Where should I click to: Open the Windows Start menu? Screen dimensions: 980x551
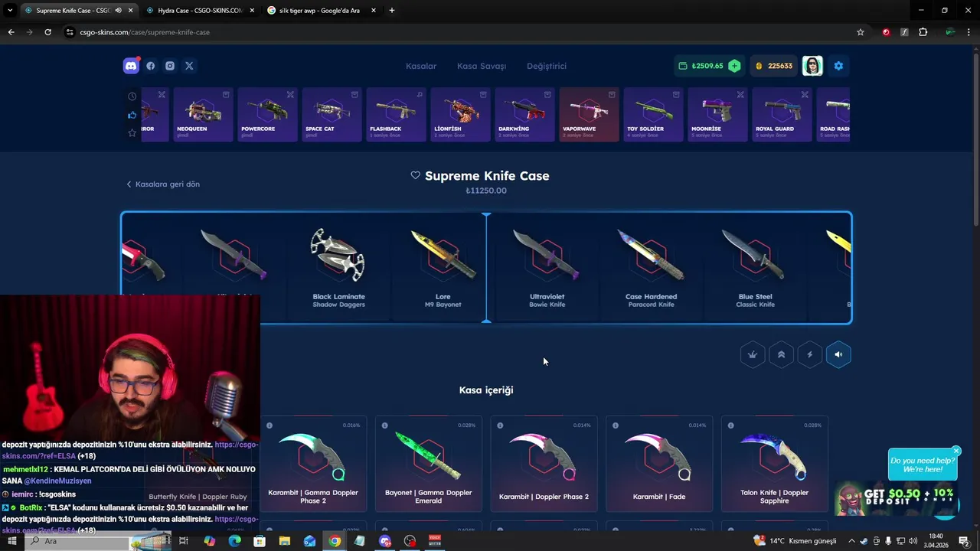point(11,541)
